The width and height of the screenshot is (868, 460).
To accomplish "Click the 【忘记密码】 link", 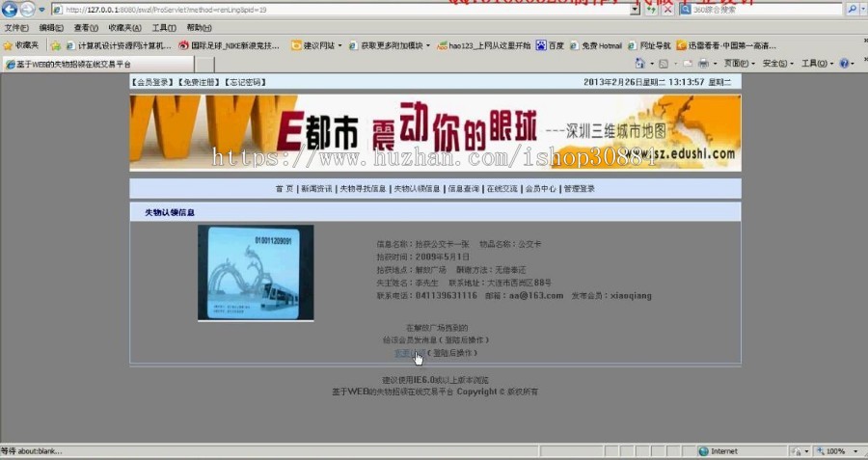I will [x=245, y=82].
